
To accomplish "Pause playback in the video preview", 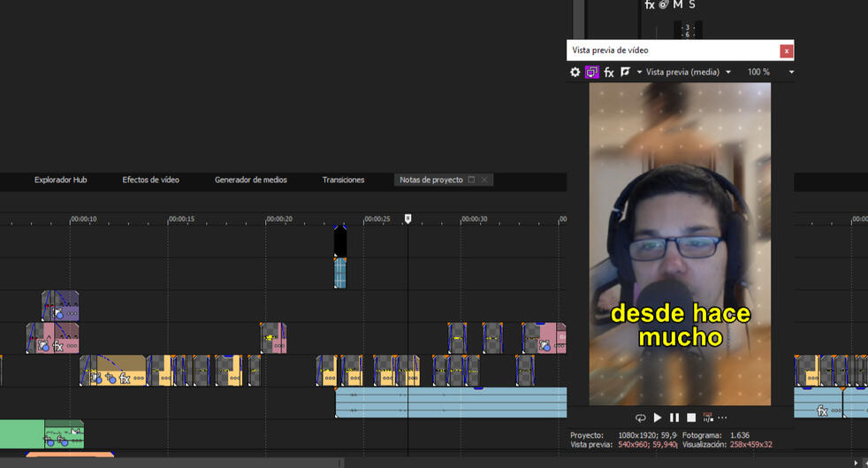I will point(674,418).
